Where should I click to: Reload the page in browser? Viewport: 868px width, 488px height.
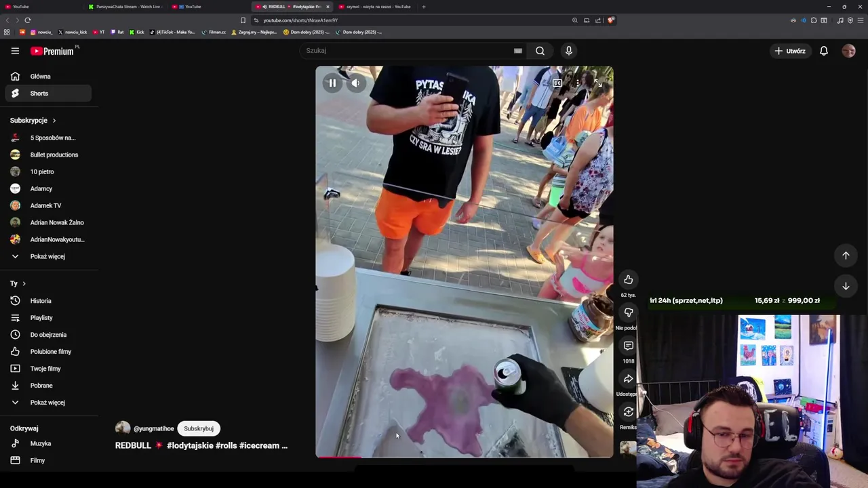click(x=28, y=20)
